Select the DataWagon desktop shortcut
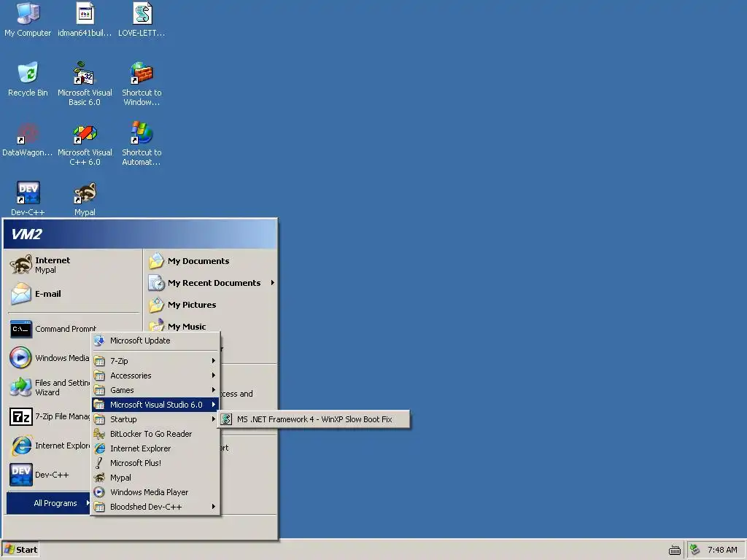 tap(28, 139)
